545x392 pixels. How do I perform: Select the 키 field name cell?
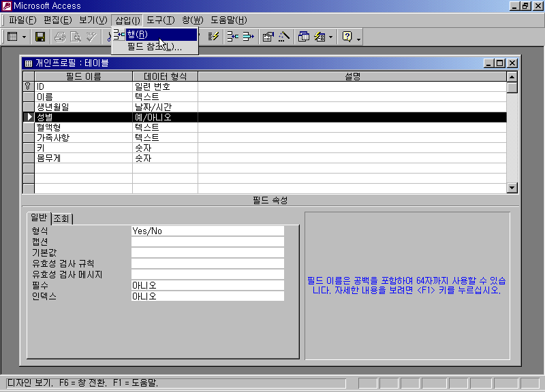(83, 148)
